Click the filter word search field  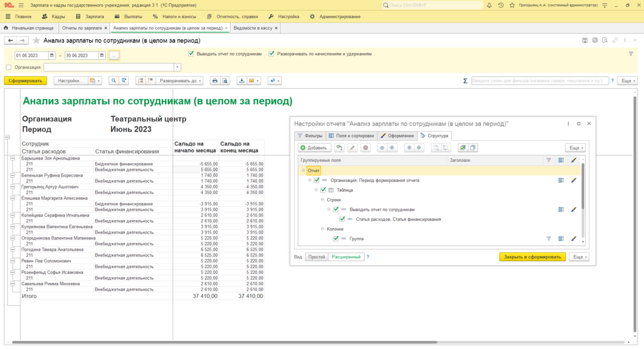(539, 81)
